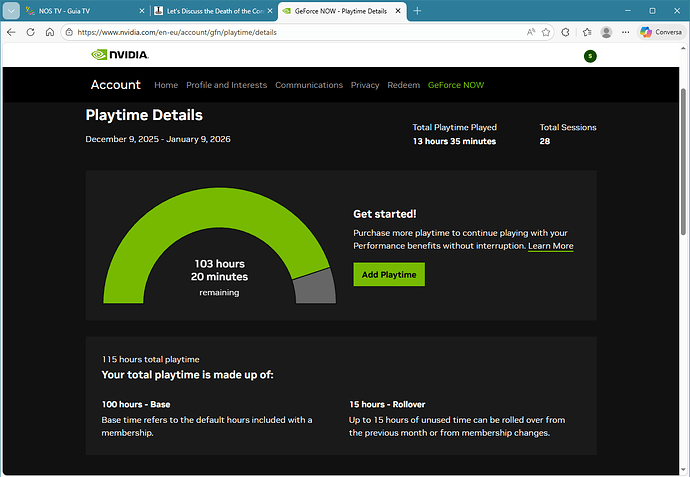The height and width of the screenshot is (477, 690).
Task: Refresh the page with the reload icon
Action: click(31, 32)
